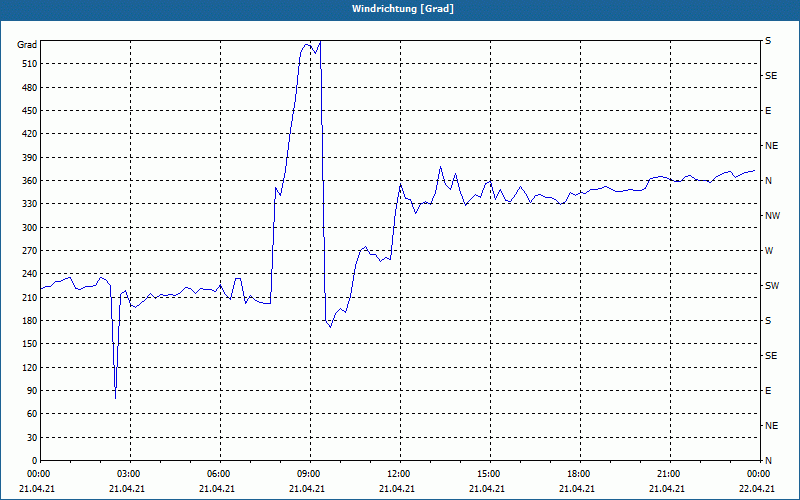Click the 510 y-axis value
Image resolution: width=800 pixels, height=500 pixels.
point(29,64)
